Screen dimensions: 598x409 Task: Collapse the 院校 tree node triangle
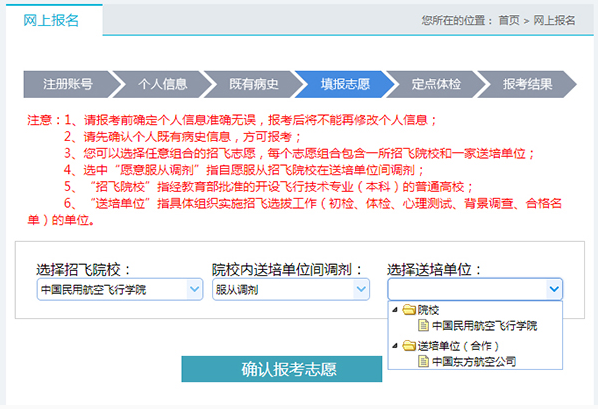click(x=395, y=309)
